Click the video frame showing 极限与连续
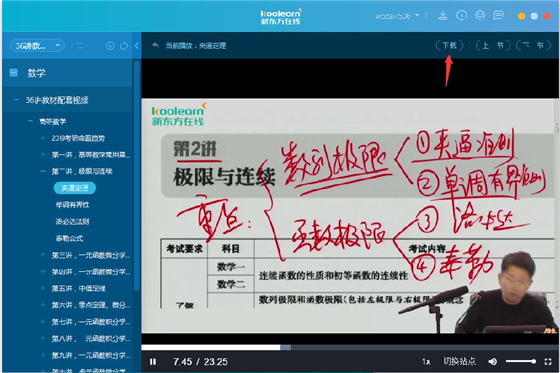This screenshot has height=373, width=560. pos(350,215)
